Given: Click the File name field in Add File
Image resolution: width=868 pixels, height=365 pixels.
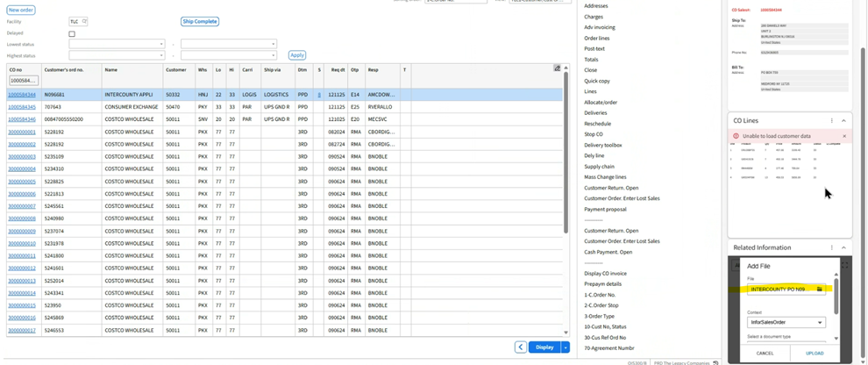Looking at the screenshot, I should tap(786, 290).
